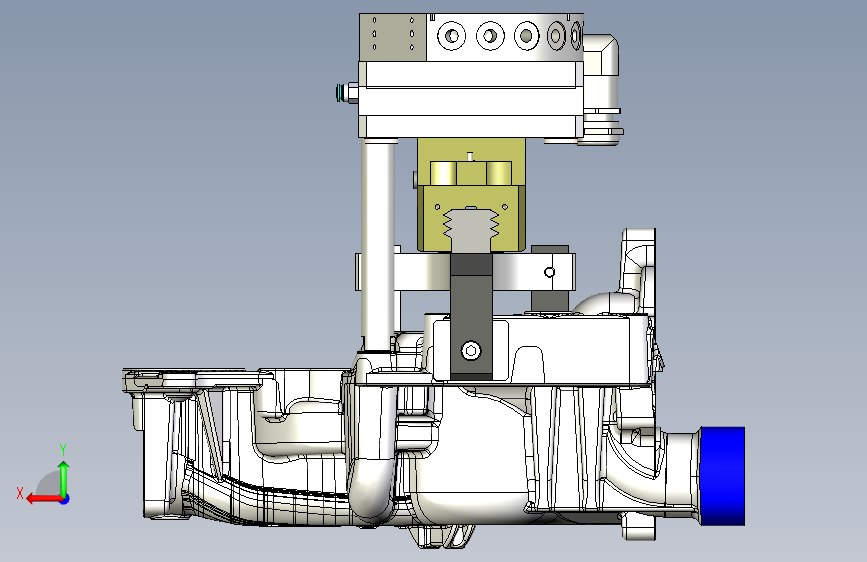Viewport: 867px width, 562px height.
Task: Select the dark gray vertical bracket plate
Action: click(471, 315)
